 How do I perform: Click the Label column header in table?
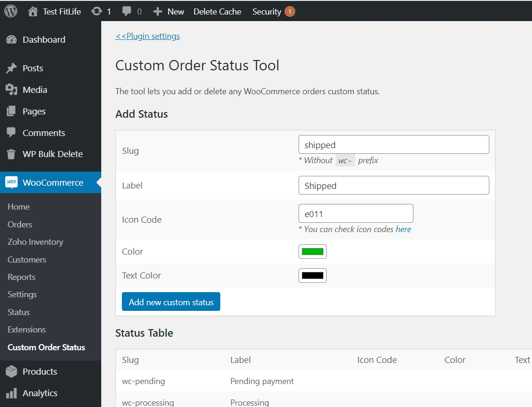(x=240, y=360)
